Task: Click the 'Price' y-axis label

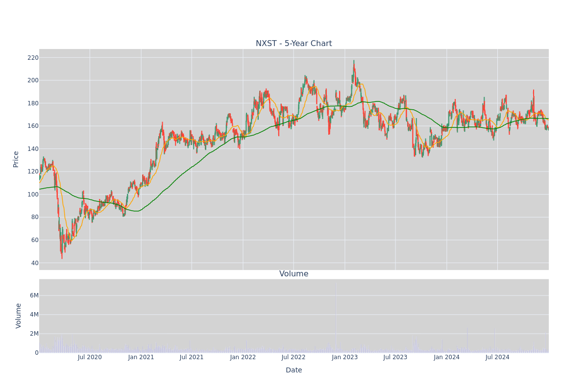Action: (16, 159)
